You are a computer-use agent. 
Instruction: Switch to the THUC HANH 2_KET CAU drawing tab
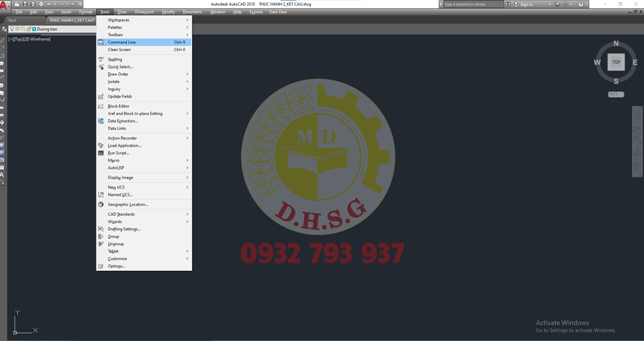[x=72, y=20]
